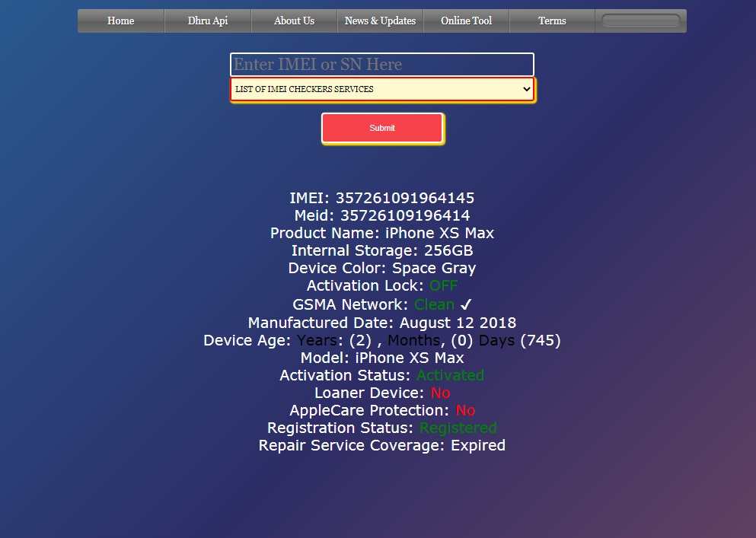Viewport: 756px width, 538px height.
Task: Click the search box in the navigation bar
Action: (x=641, y=21)
